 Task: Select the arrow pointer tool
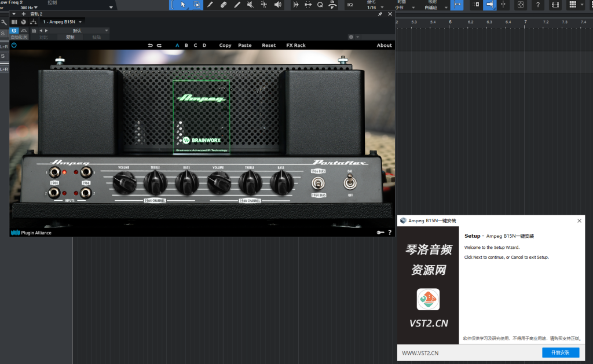coord(183,5)
